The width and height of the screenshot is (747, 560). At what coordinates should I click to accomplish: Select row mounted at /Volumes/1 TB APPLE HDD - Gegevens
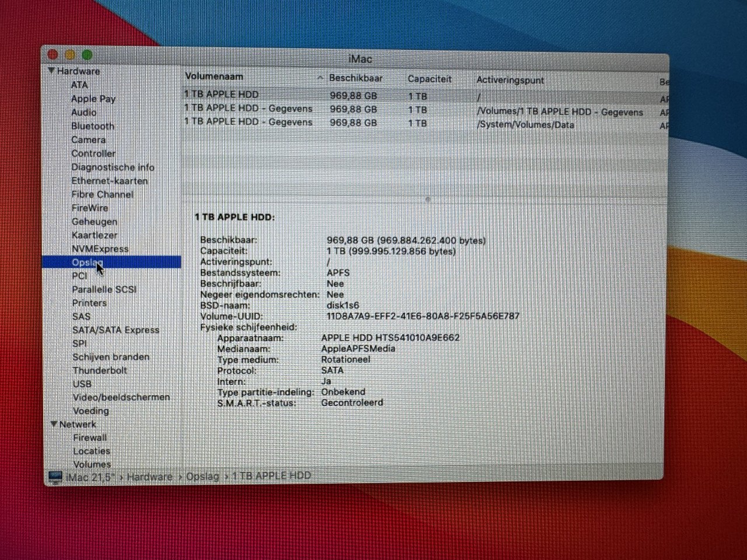[425, 109]
